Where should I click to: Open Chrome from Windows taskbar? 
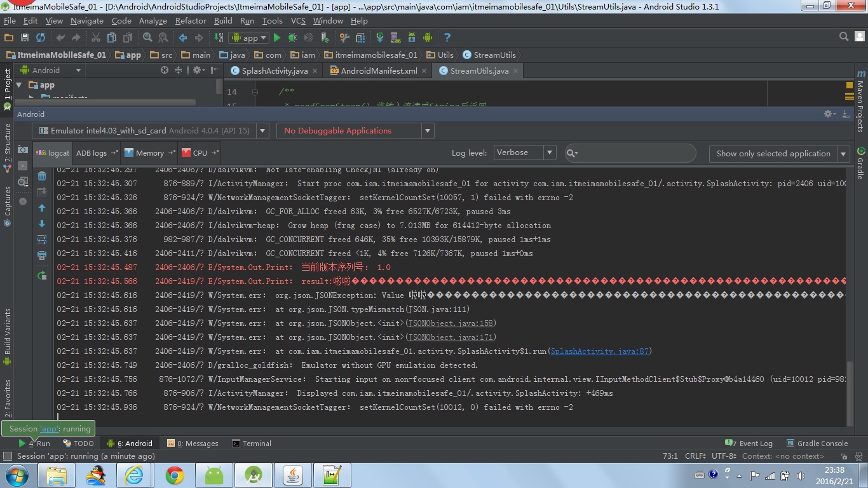click(x=175, y=475)
